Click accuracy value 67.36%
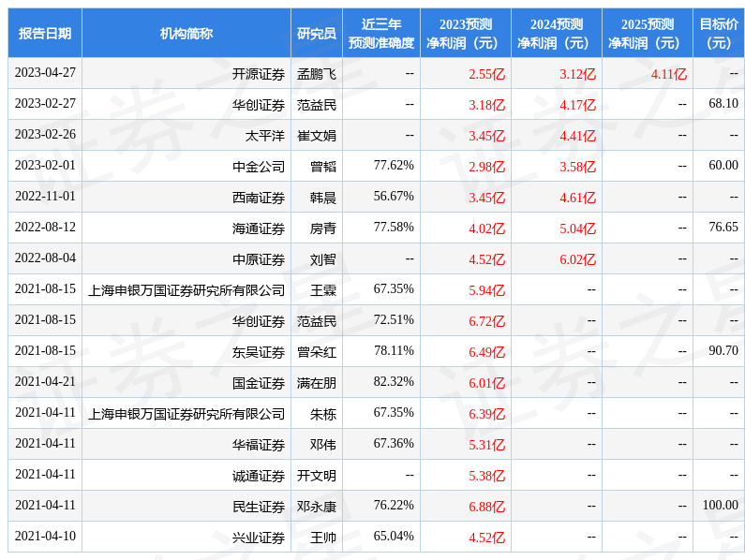 (394, 443)
